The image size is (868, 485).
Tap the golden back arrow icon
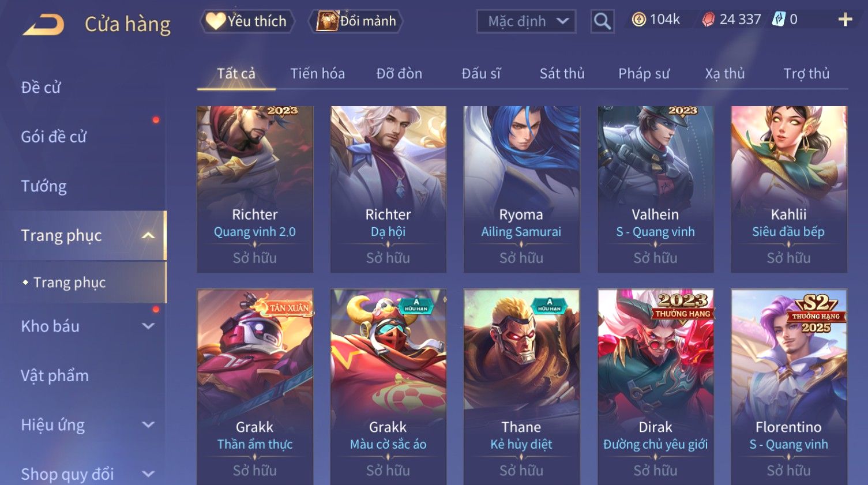pyautogui.click(x=43, y=24)
